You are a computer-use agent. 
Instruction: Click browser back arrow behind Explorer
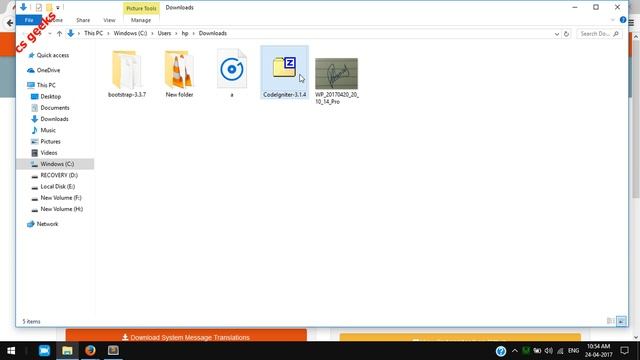click(10, 23)
